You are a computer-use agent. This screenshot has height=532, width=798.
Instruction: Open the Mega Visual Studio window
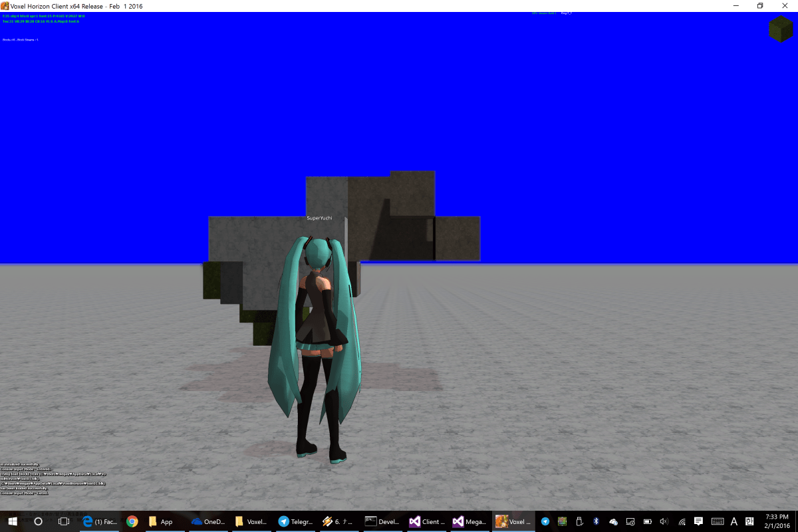click(469, 521)
